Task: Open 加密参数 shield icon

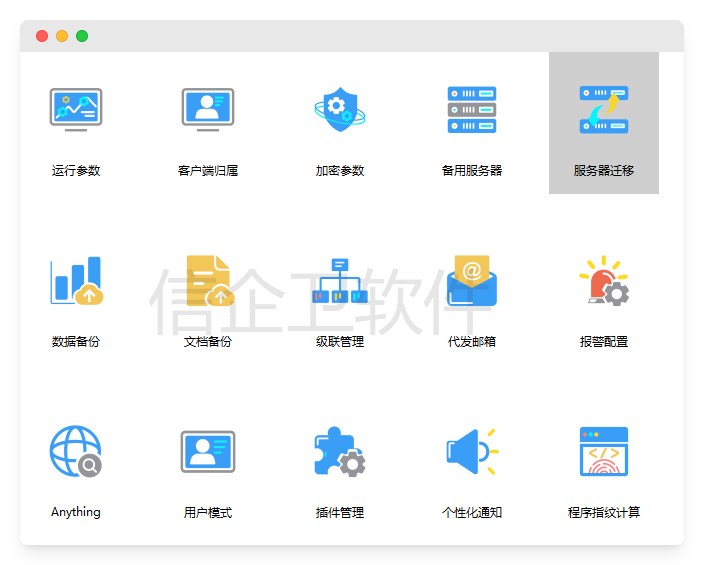Action: [x=340, y=109]
